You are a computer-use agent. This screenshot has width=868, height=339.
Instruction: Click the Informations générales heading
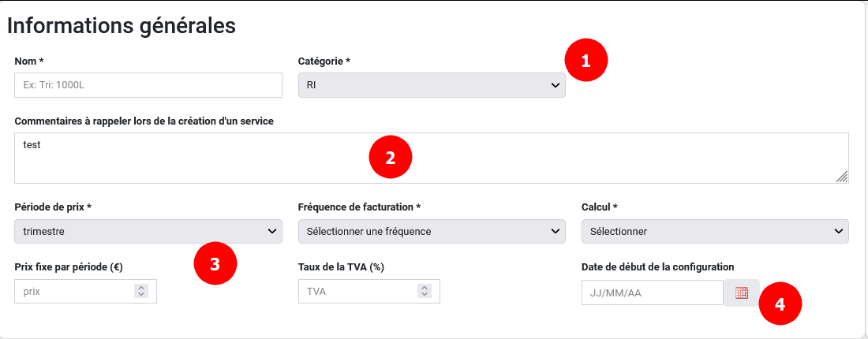(x=122, y=25)
